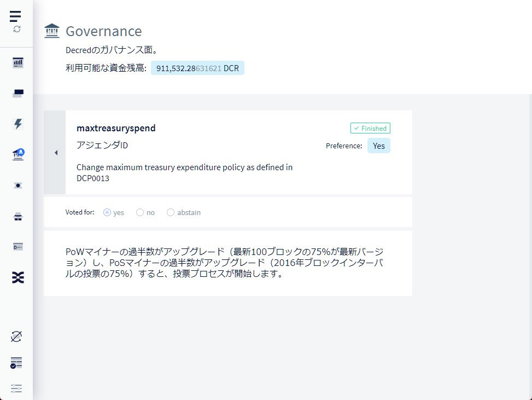Screen dimensions: 532x400
Task: Click the available funds DCR balance
Action: (197, 68)
